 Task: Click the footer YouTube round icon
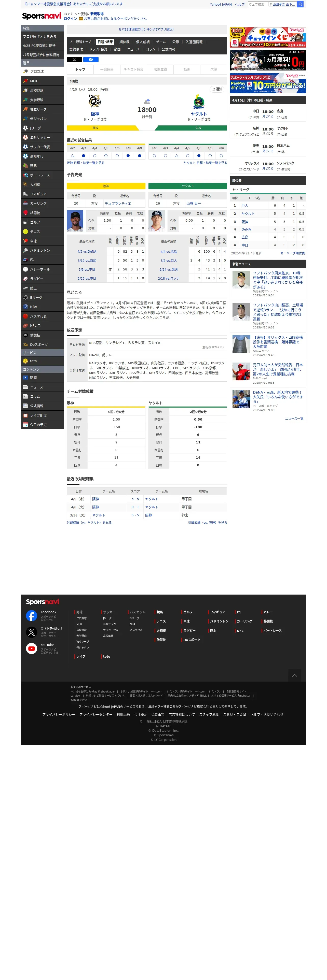32,648
